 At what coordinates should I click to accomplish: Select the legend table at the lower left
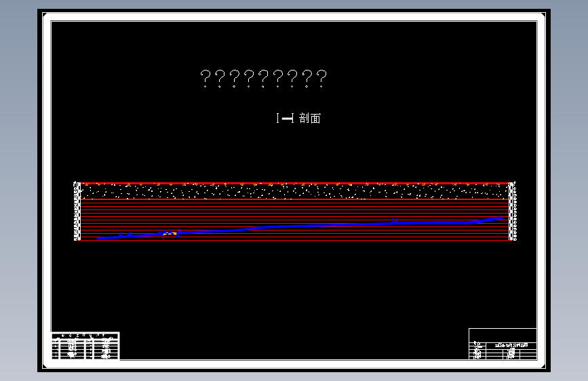click(x=85, y=346)
